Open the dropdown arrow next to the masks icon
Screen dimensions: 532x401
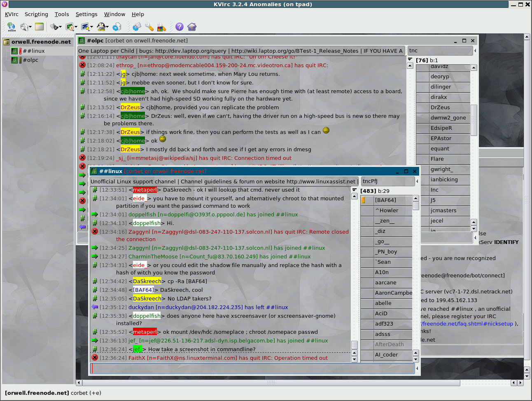click(61, 27)
